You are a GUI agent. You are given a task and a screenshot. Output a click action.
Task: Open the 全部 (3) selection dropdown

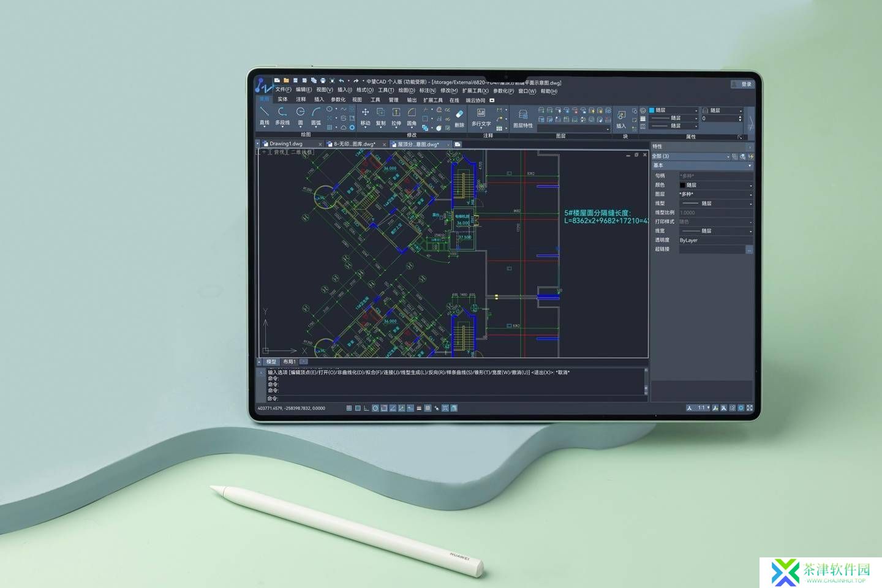pos(690,157)
